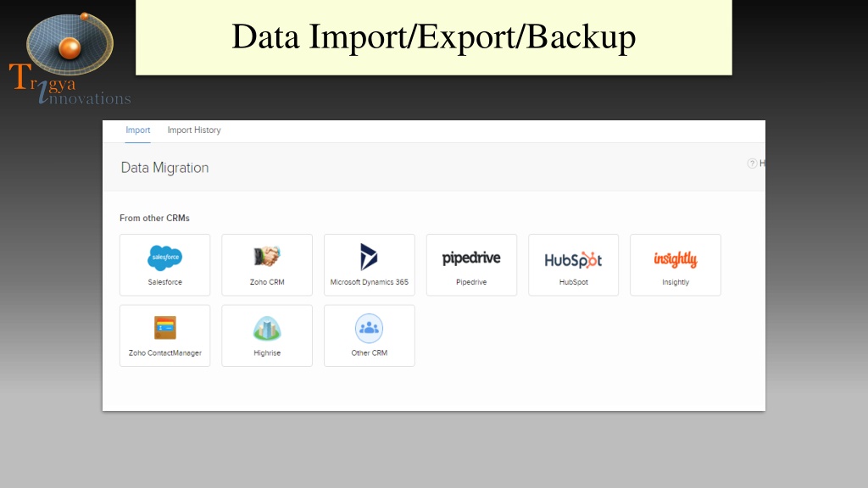
Task: Click the Microsoft Dynamics 365 text label
Action: click(x=370, y=282)
